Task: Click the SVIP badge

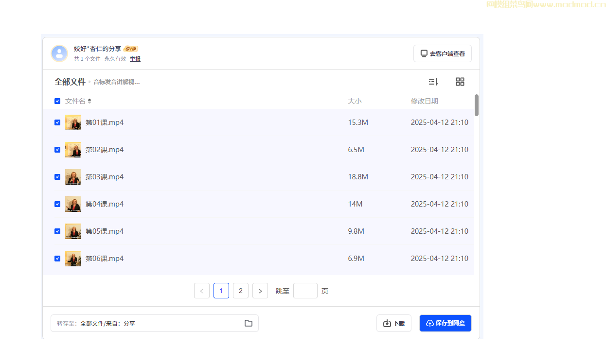Action: 131,49
